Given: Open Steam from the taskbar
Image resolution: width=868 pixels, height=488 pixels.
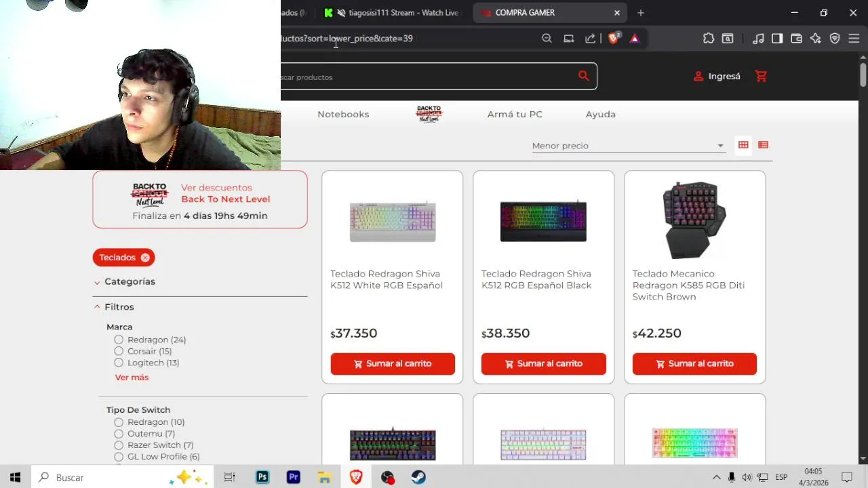Looking at the screenshot, I should point(418,477).
